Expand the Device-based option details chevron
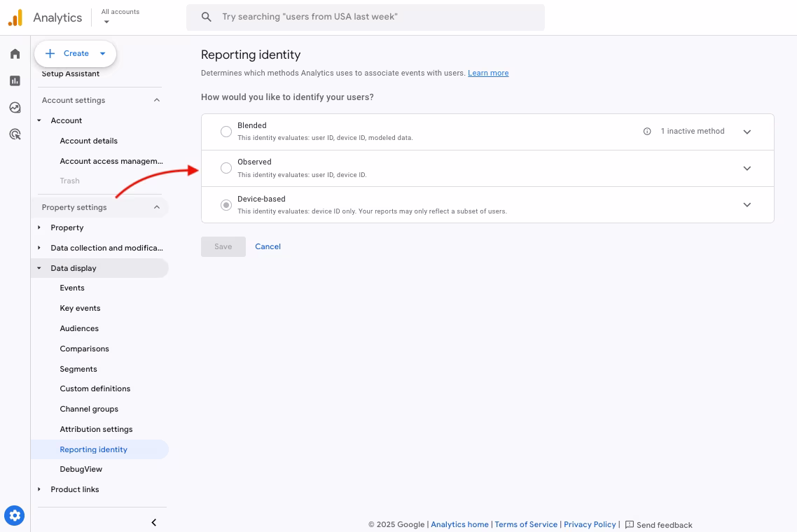The image size is (797, 532). pyautogui.click(x=747, y=205)
